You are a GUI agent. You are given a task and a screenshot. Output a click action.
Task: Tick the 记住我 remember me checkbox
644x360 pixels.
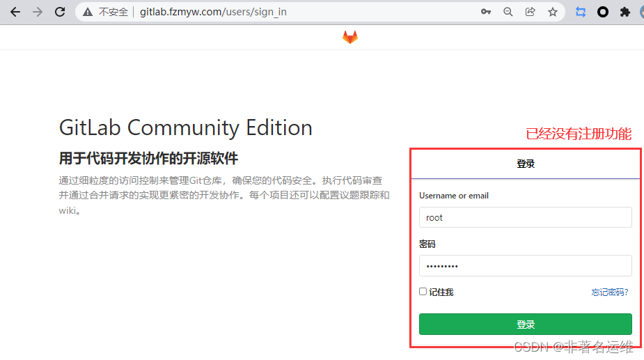(423, 291)
